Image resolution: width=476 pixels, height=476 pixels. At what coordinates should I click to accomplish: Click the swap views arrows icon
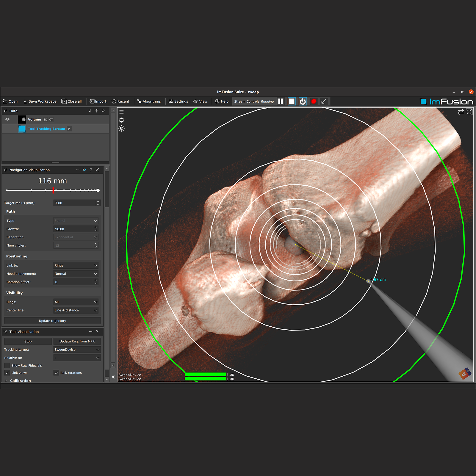(461, 112)
